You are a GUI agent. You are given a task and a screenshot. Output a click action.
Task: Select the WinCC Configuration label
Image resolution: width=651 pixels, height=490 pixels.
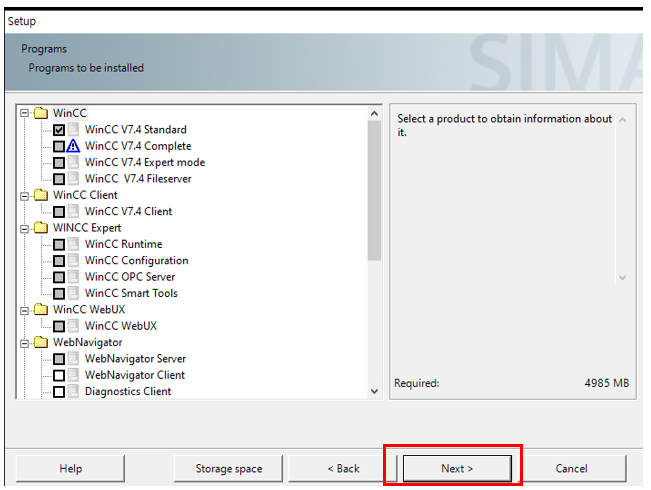tap(137, 260)
